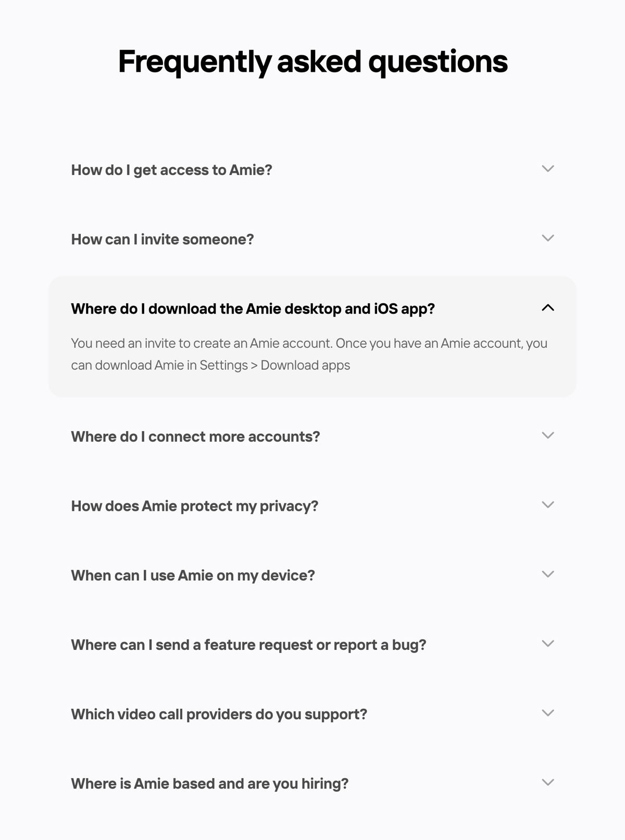This screenshot has width=625, height=840.
Task: Click the "Frequently asked questions" heading
Action: pos(312,61)
